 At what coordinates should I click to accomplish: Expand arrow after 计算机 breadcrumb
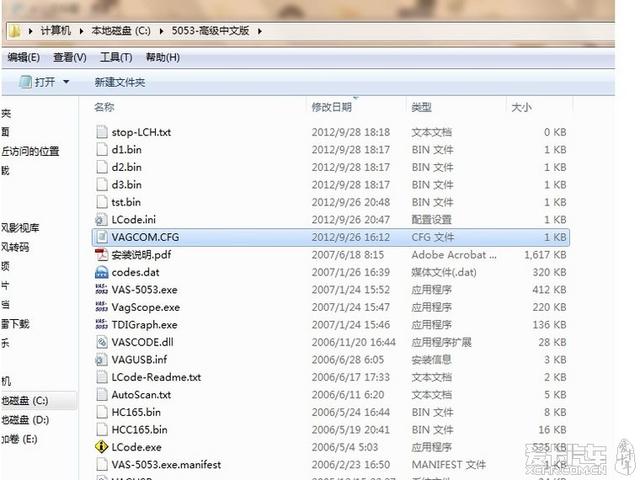tap(81, 31)
